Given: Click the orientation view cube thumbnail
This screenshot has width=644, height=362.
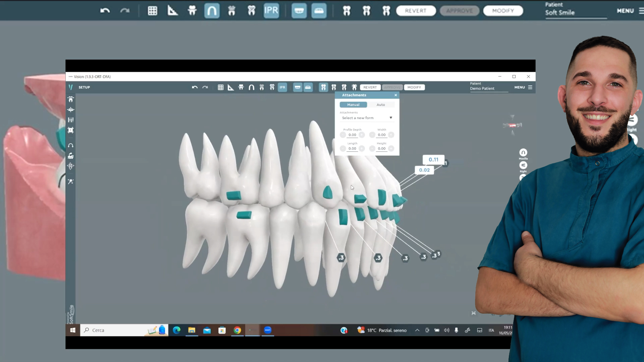Looking at the screenshot, I should point(513,125).
